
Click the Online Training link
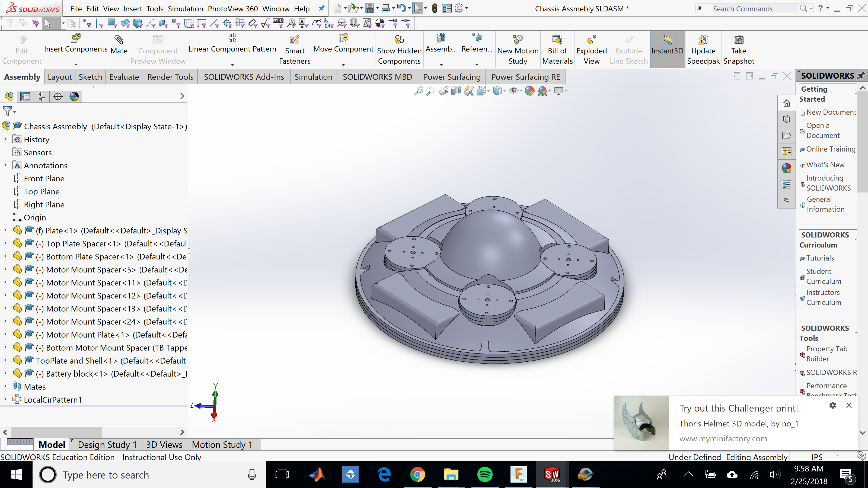click(x=830, y=149)
